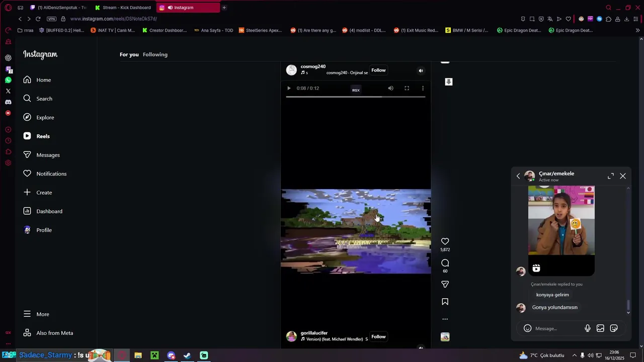
Task: Open Opera easy setup menu
Action: pyautogui.click(x=635, y=19)
